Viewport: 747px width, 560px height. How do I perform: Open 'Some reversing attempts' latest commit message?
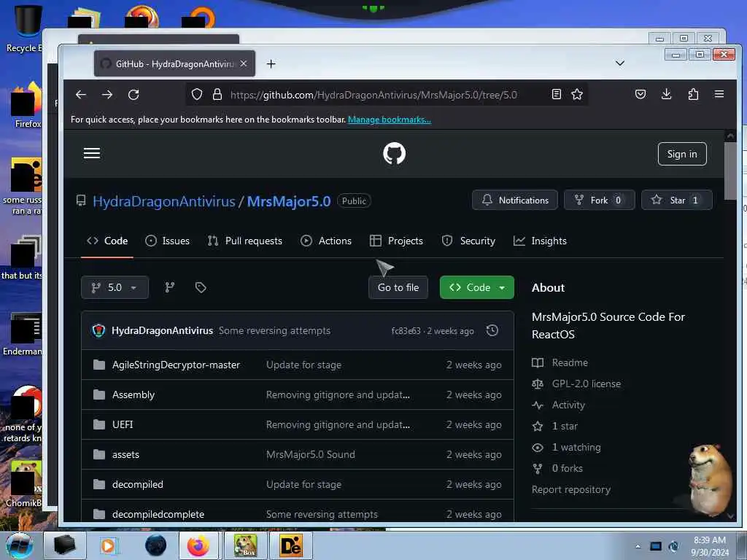[274, 330]
